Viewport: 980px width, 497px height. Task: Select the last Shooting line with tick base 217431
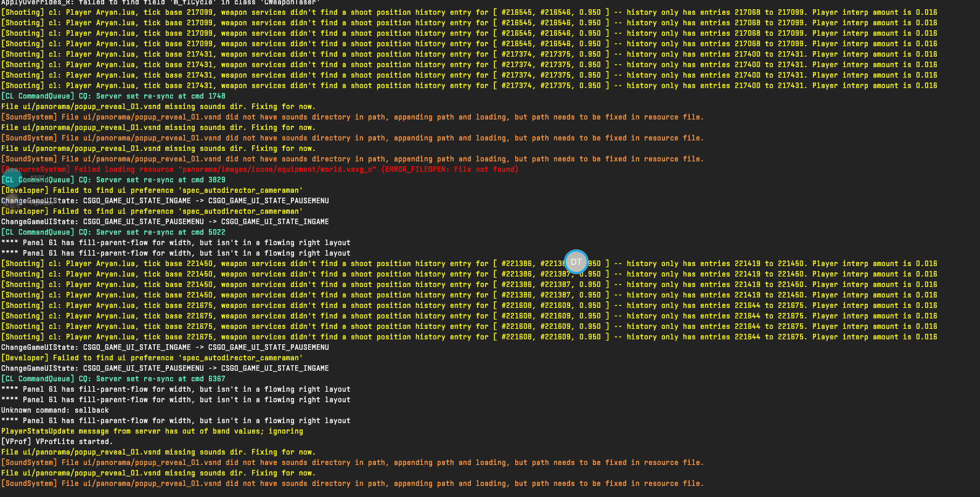(x=308, y=86)
